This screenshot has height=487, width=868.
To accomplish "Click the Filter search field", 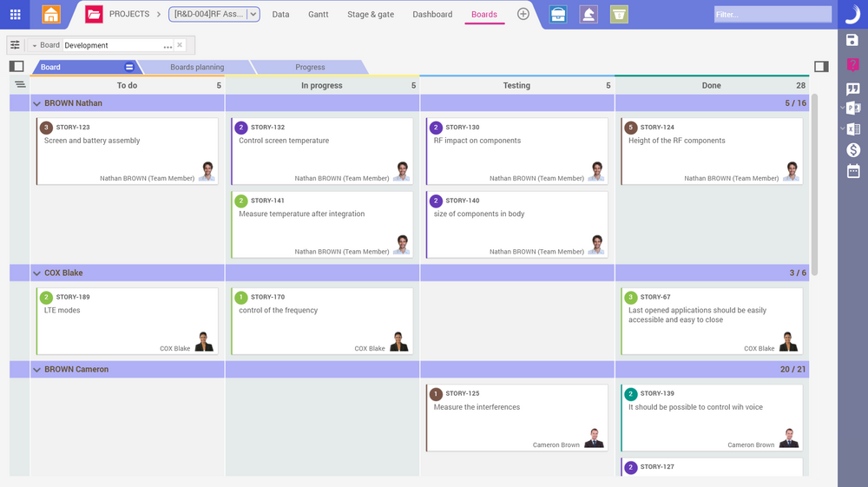I will (771, 14).
